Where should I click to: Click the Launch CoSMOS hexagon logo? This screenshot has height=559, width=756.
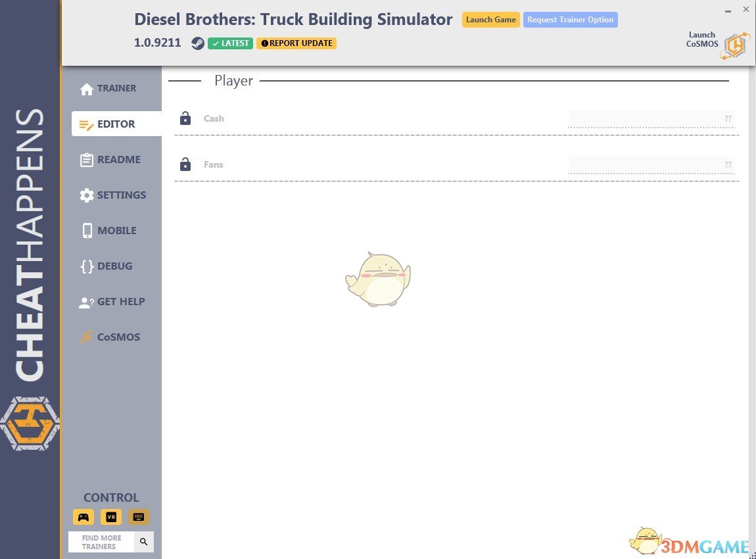735,46
